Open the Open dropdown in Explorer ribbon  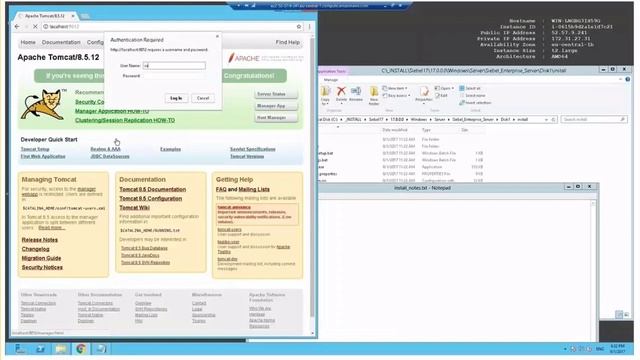444,88
